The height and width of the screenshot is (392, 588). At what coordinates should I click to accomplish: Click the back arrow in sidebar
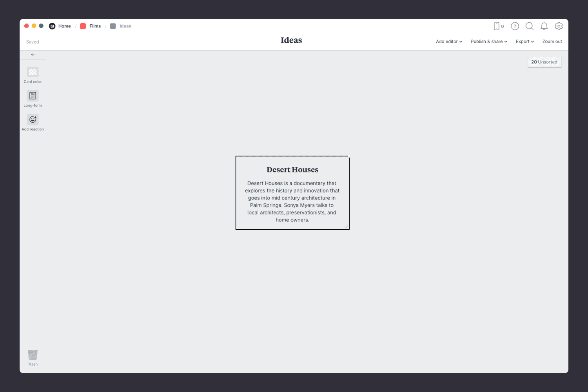(x=33, y=55)
